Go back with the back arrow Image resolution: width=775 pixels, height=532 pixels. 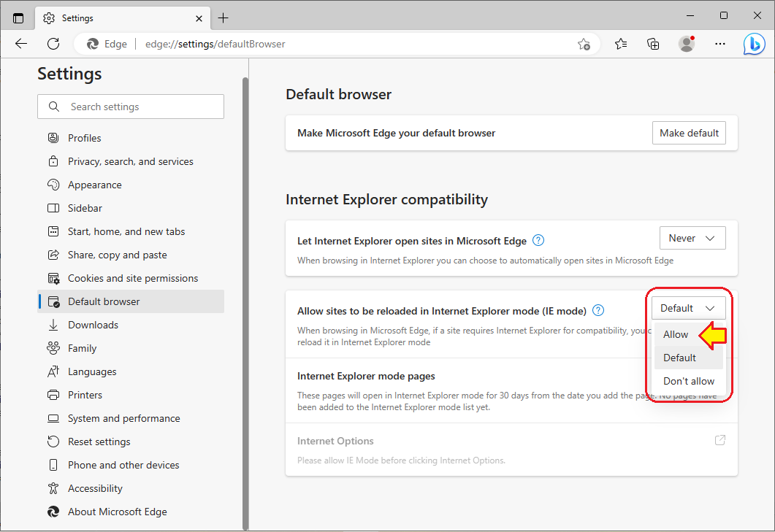point(21,44)
